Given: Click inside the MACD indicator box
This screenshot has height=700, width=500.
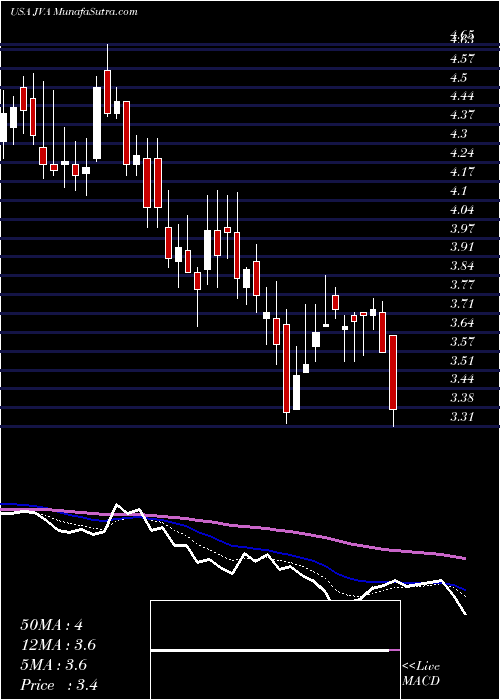Looking at the screenshot, I should 275,650.
